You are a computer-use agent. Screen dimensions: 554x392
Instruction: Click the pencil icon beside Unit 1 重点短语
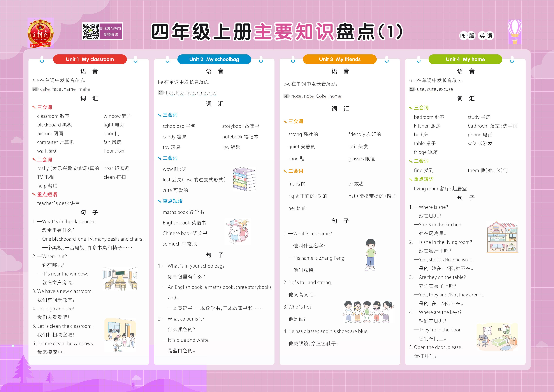(x=34, y=194)
